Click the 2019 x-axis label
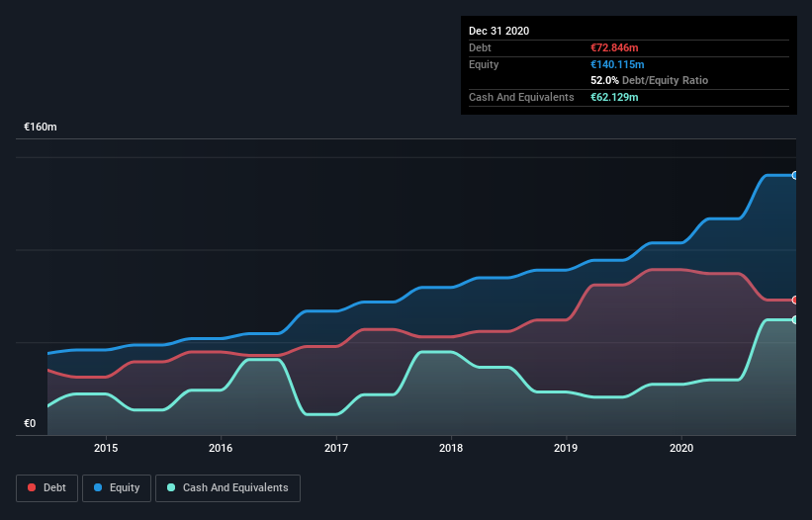Image resolution: width=812 pixels, height=520 pixels. [566, 448]
